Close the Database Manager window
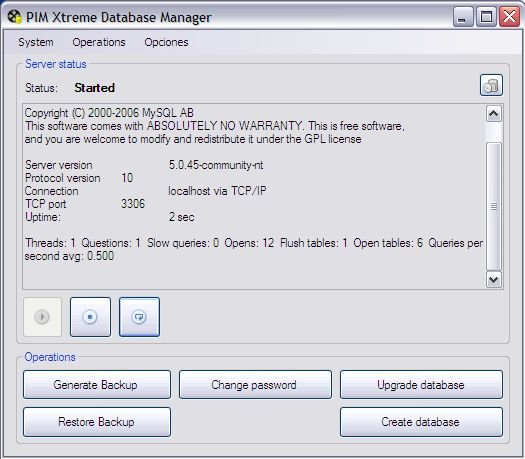The image size is (525, 459). click(509, 16)
